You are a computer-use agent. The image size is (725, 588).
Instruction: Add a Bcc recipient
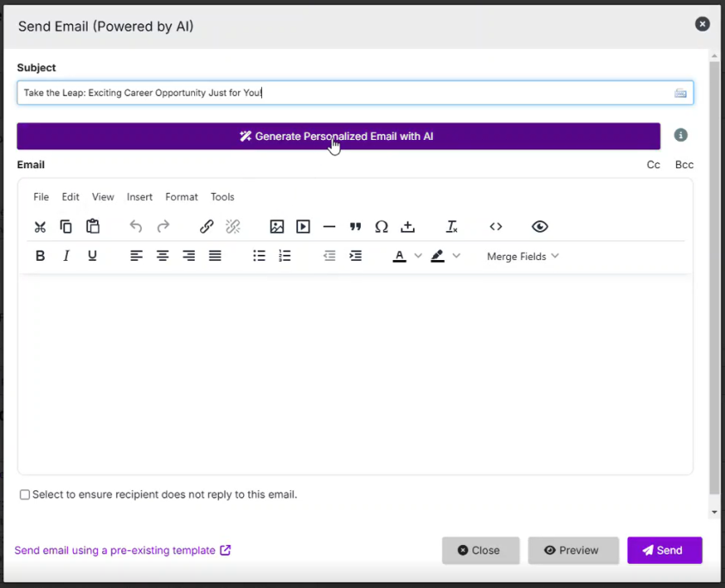[684, 165]
